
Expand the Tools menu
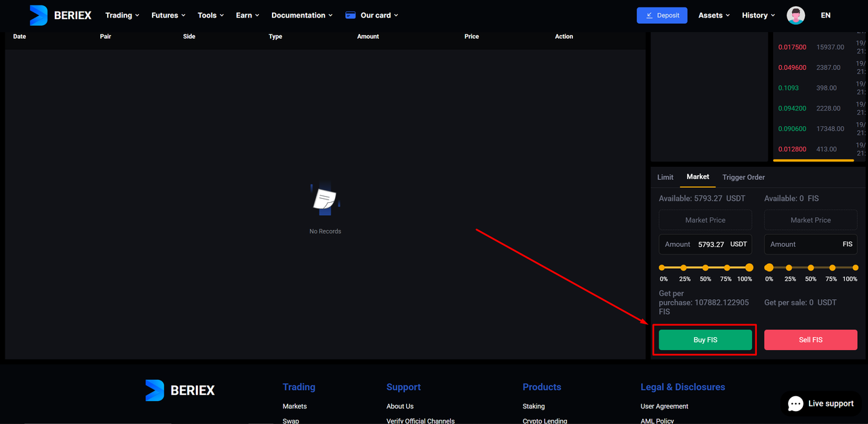[211, 15]
